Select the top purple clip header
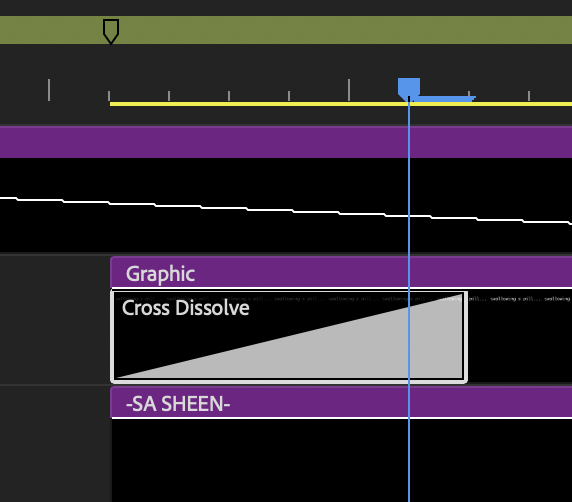 pyautogui.click(x=286, y=142)
